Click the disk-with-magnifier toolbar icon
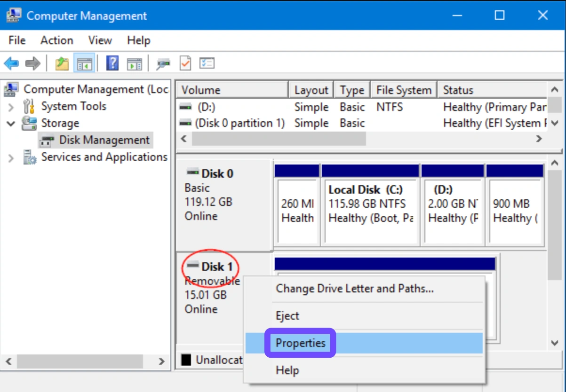566x392 pixels. pyautogui.click(x=163, y=63)
